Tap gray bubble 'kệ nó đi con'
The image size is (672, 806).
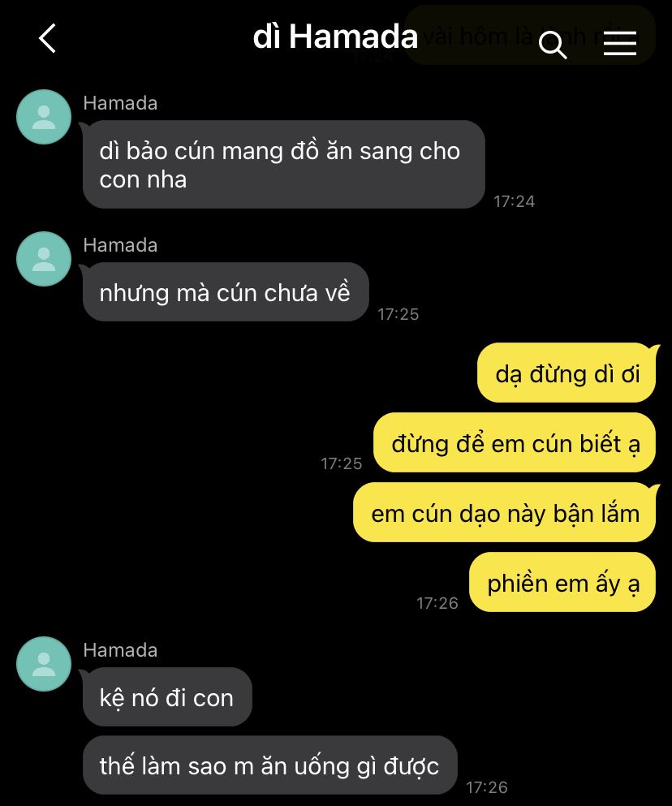point(167,697)
